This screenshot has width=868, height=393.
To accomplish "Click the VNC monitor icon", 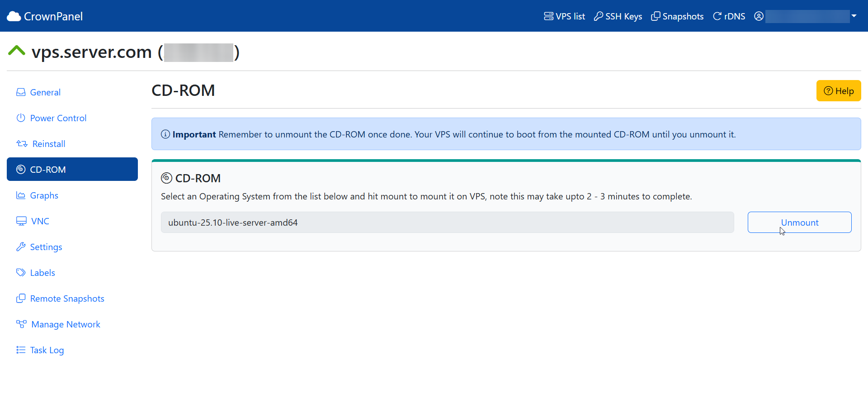I will pyautogui.click(x=21, y=221).
